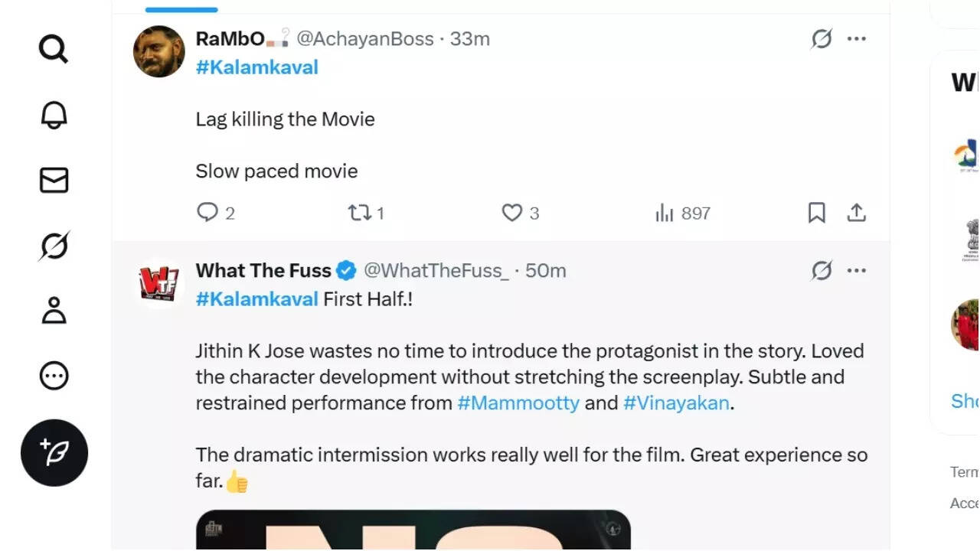Image resolution: width=980 pixels, height=551 pixels.
Task: Open Notifications bell in sidebar
Action: pos(54,116)
